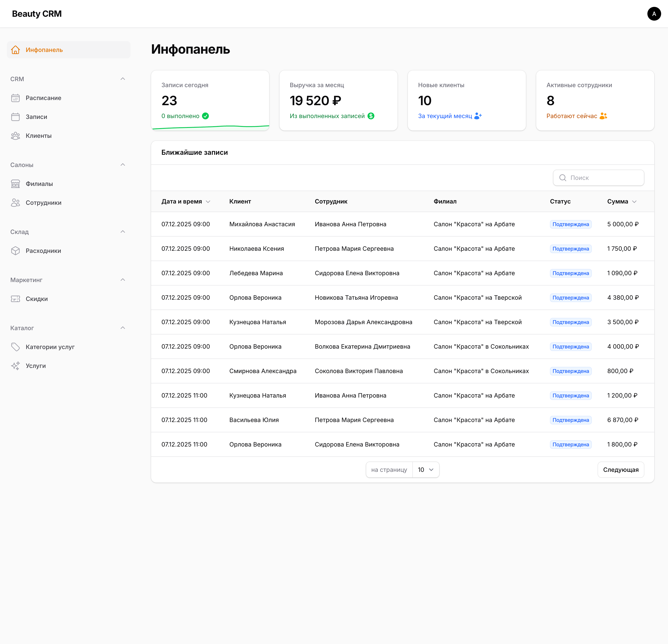Select the Расходники box icon
Image resolution: width=668 pixels, height=644 pixels.
16,251
